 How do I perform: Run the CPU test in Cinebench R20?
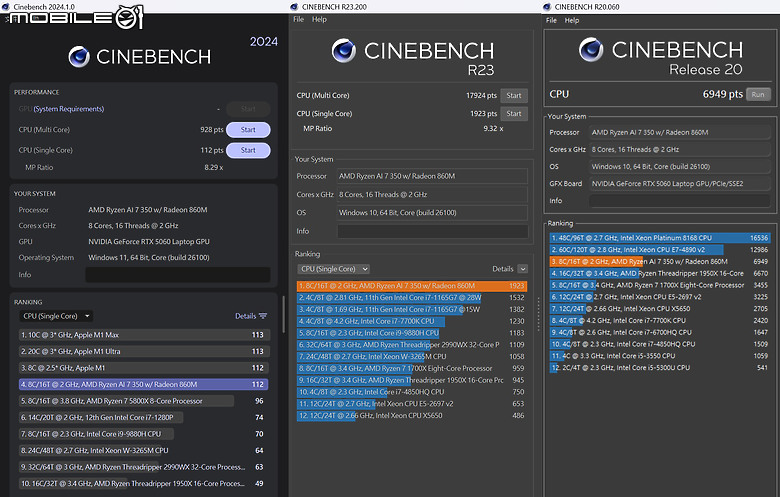758,95
